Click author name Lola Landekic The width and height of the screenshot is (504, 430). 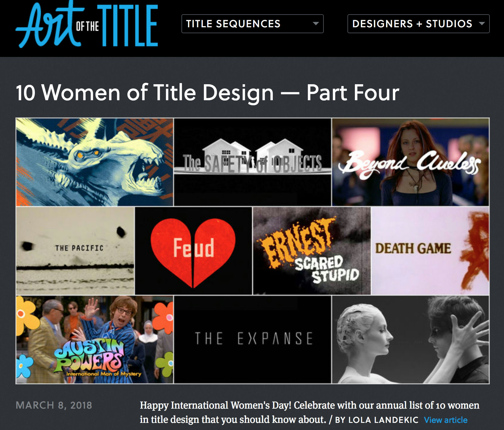pyautogui.click(x=383, y=420)
